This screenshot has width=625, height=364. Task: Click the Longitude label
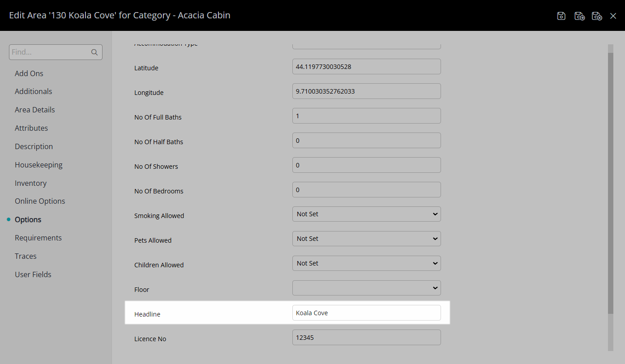click(149, 93)
